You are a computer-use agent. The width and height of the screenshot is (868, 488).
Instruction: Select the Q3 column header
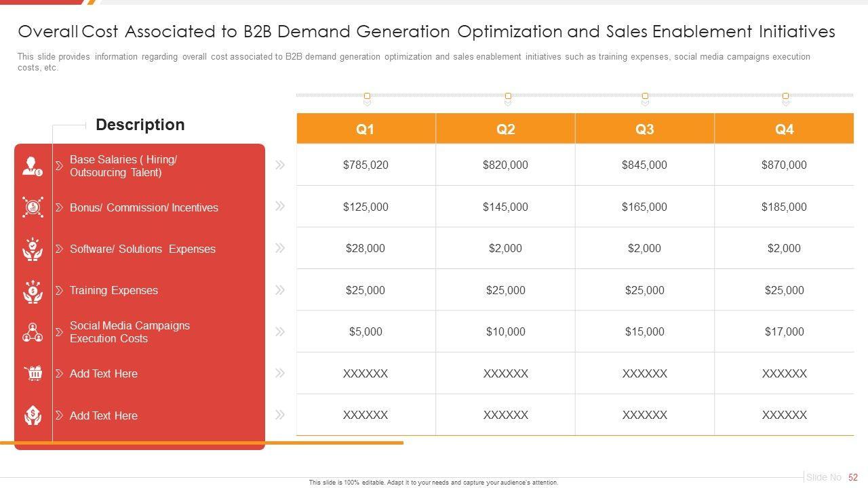644,129
